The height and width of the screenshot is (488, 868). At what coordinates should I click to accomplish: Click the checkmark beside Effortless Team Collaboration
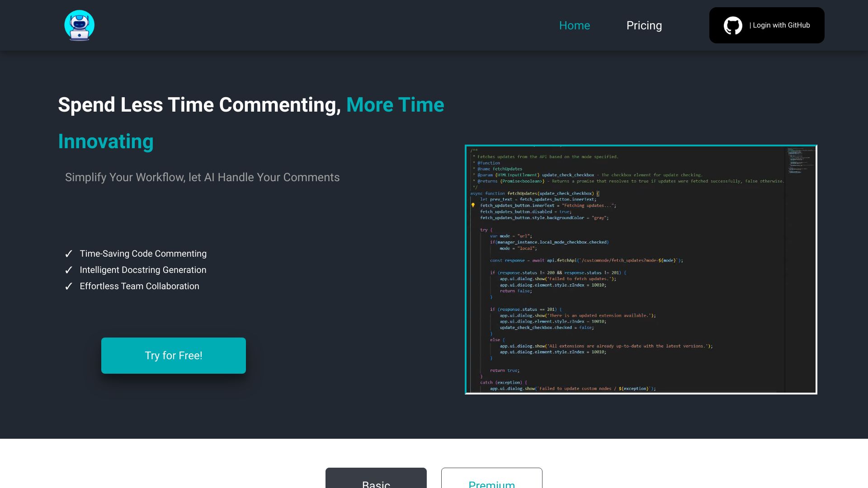pyautogui.click(x=69, y=286)
